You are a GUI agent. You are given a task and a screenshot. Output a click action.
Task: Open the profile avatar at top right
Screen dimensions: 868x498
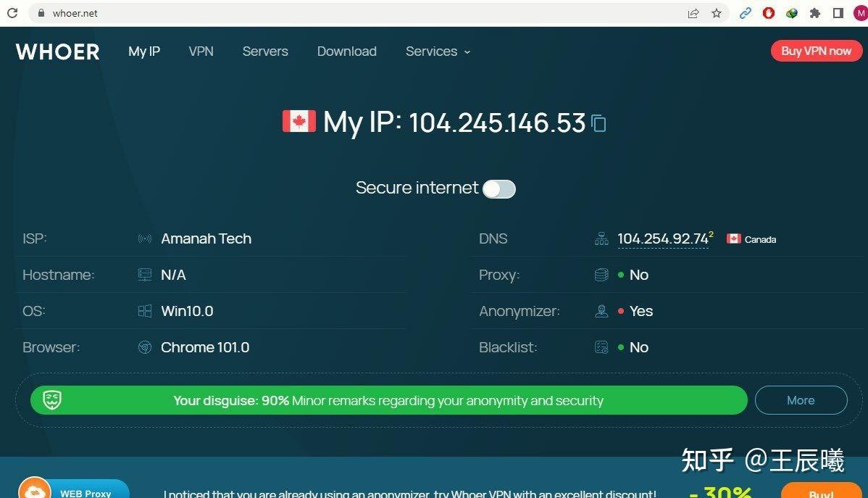point(861,13)
